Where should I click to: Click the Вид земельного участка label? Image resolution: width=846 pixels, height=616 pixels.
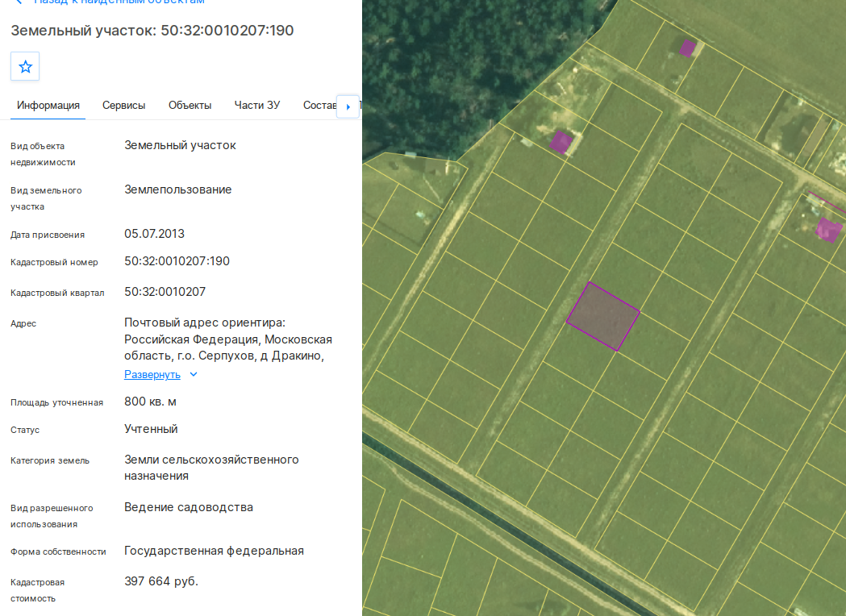point(46,198)
